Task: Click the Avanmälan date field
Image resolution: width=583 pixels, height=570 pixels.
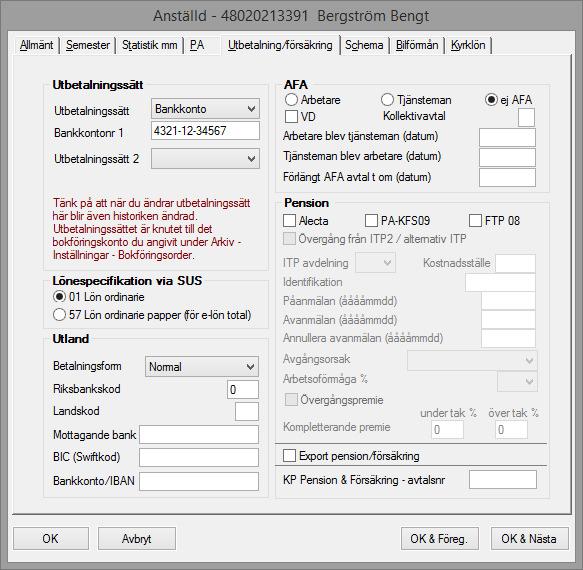Action: point(509,319)
